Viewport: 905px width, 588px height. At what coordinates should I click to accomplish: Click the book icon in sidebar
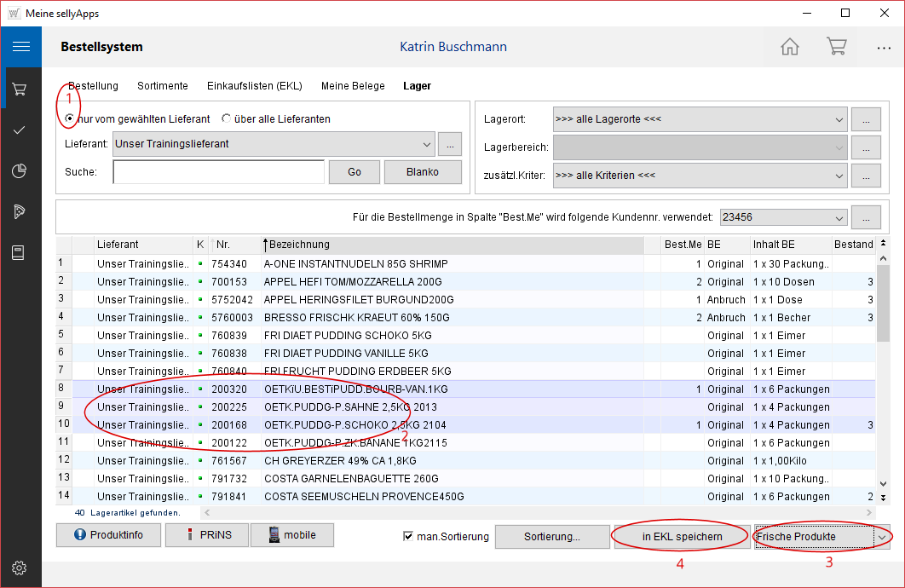coord(20,252)
